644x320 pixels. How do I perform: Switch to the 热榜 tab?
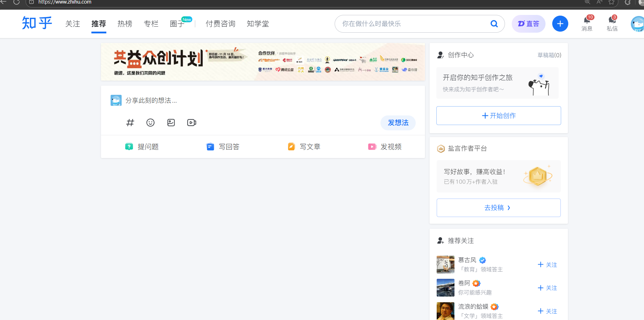(125, 24)
